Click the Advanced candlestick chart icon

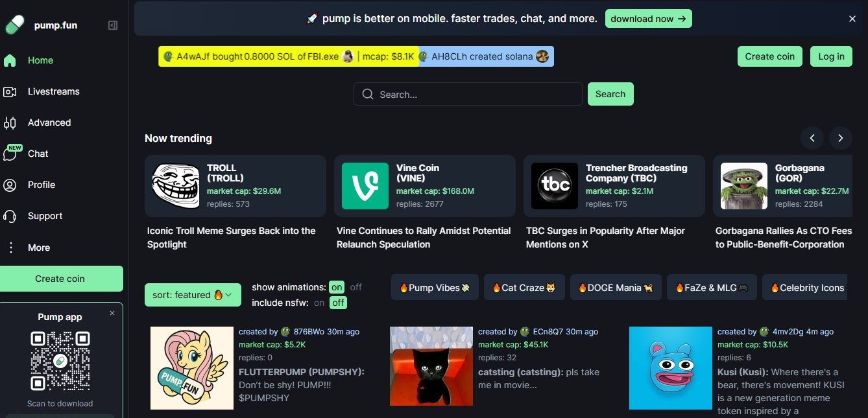pyautogui.click(x=10, y=122)
